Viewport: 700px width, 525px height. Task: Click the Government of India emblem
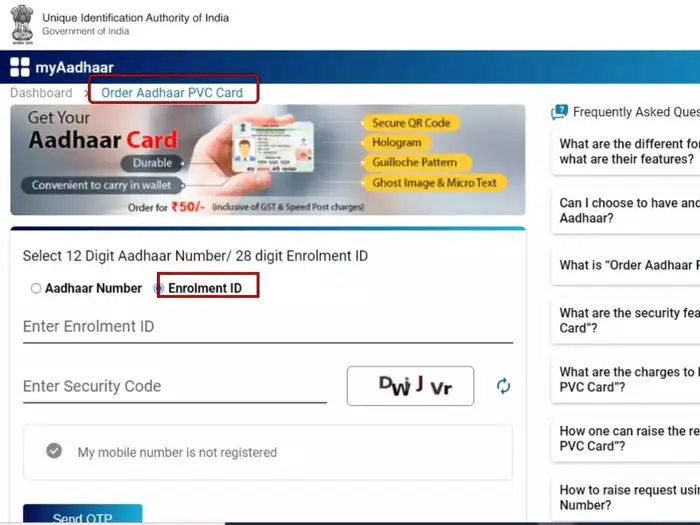pos(22,25)
